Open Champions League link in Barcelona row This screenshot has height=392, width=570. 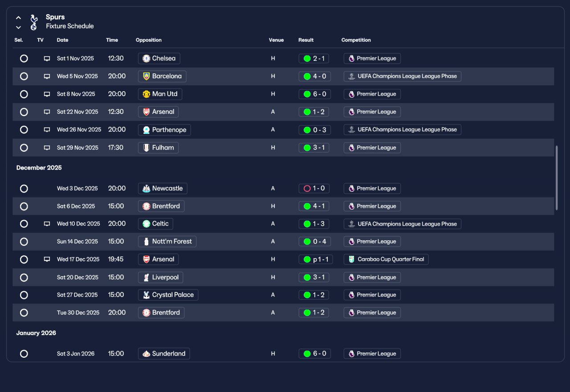(x=403, y=76)
